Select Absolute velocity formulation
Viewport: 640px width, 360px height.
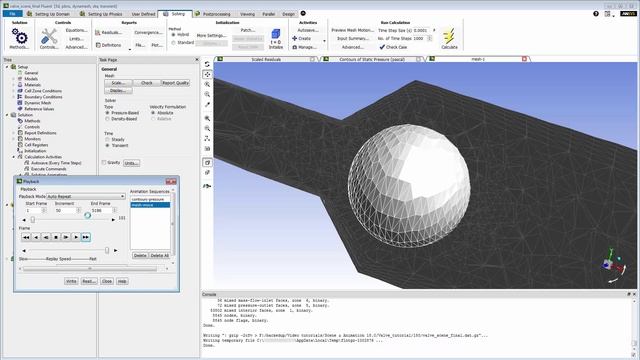point(153,113)
